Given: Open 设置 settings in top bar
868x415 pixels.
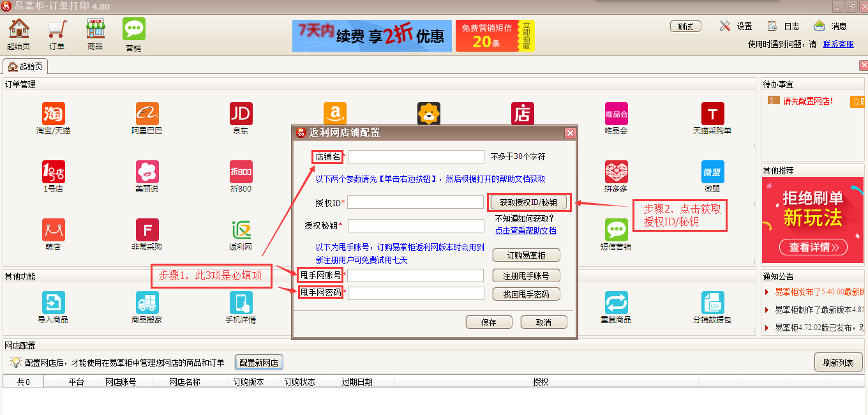Looking at the screenshot, I should point(736,26).
